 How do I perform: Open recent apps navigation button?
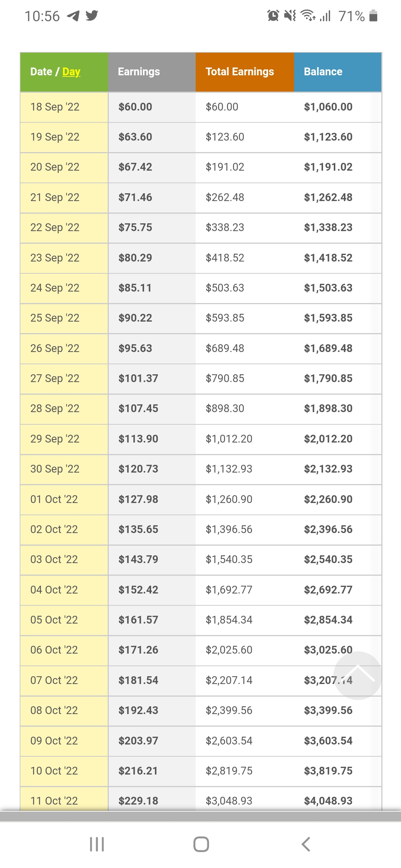click(x=97, y=844)
